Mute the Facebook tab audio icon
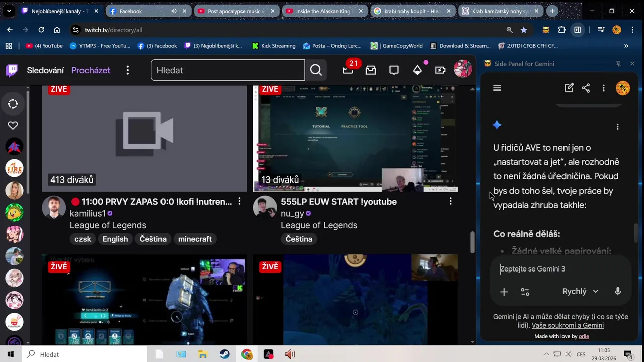This screenshot has width=644, height=362. click(174, 11)
